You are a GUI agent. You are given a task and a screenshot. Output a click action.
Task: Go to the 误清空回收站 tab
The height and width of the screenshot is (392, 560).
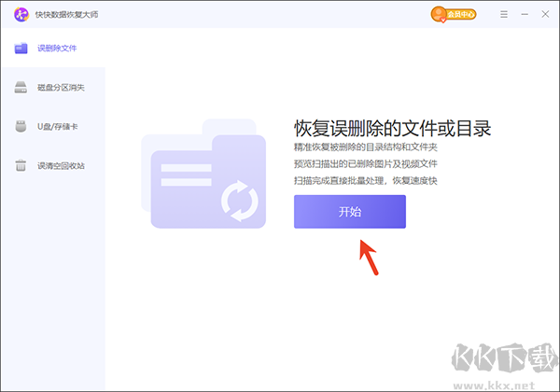click(53, 165)
